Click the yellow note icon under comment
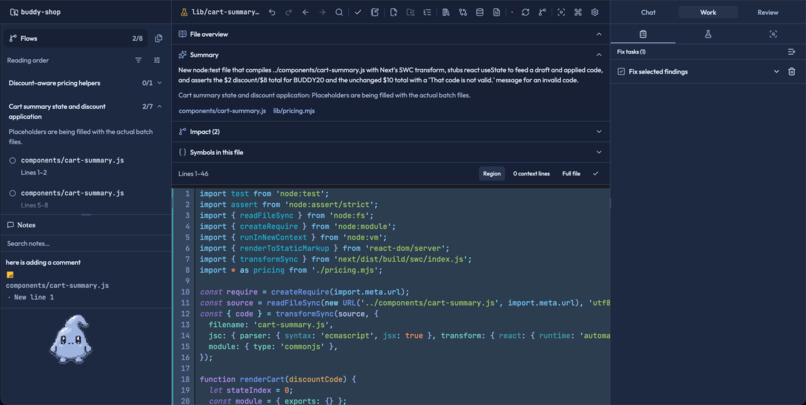 click(x=10, y=275)
